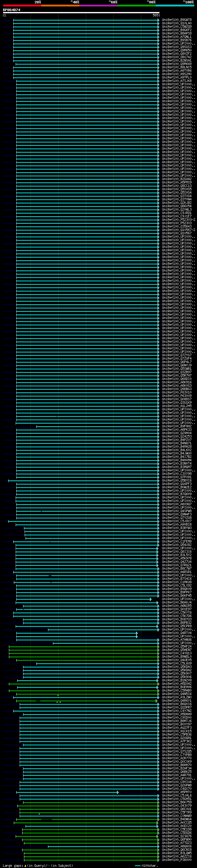Select hit UniRef100_Q8VZF2
Image resolution: width=197 pixels, height=868 pixels.
176,54
